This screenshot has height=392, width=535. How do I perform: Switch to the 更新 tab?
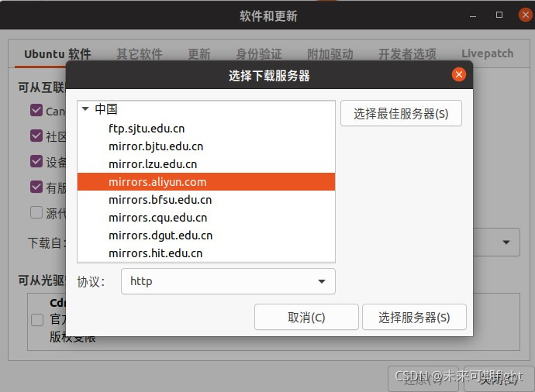199,54
